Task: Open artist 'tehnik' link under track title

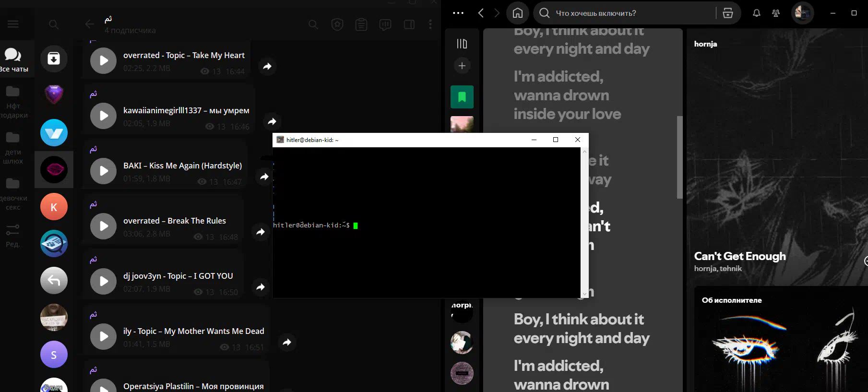Action: [x=731, y=269]
